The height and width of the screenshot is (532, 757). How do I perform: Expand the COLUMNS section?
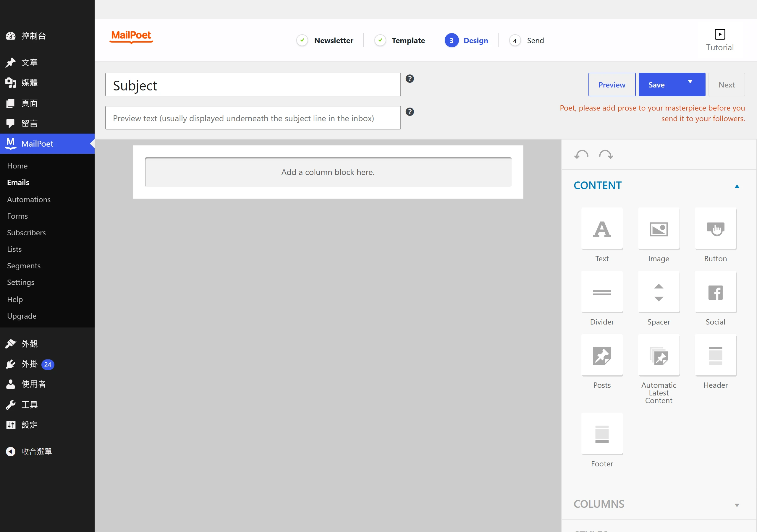pyautogui.click(x=737, y=505)
